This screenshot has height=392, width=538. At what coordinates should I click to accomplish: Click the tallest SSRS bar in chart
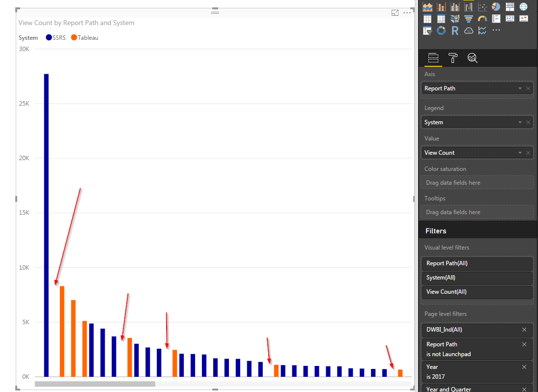click(x=46, y=225)
